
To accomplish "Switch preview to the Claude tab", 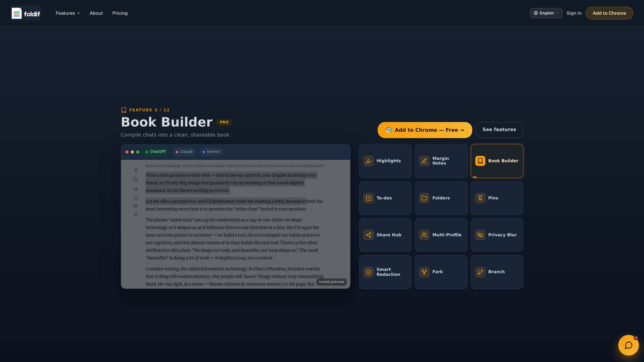I will 184,152.
